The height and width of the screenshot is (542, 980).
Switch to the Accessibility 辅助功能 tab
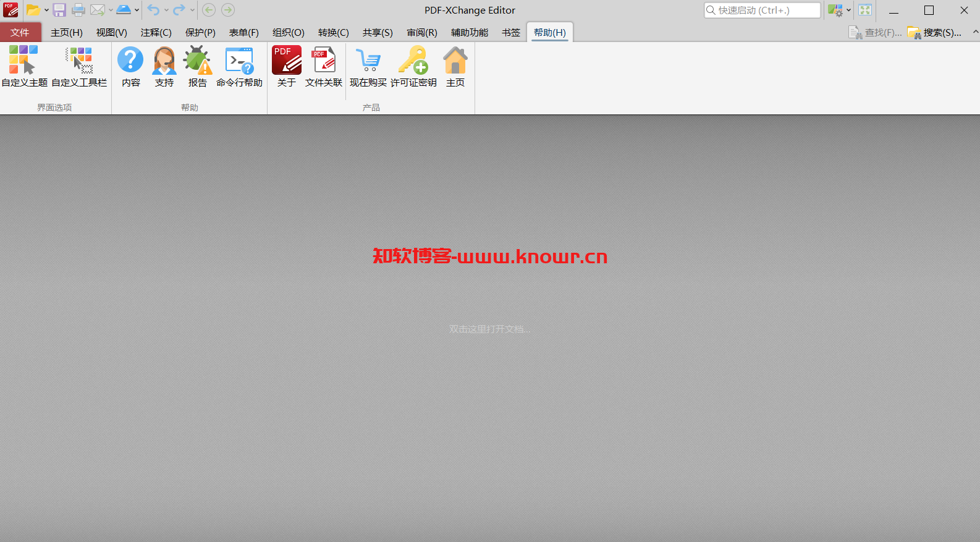coord(470,32)
